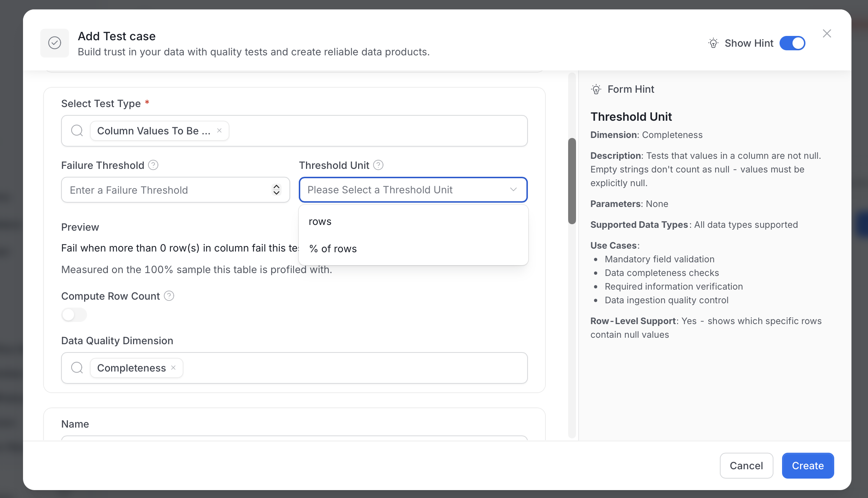Screen dimensions: 868x498
Task: Click the Create button
Action: click(x=808, y=466)
